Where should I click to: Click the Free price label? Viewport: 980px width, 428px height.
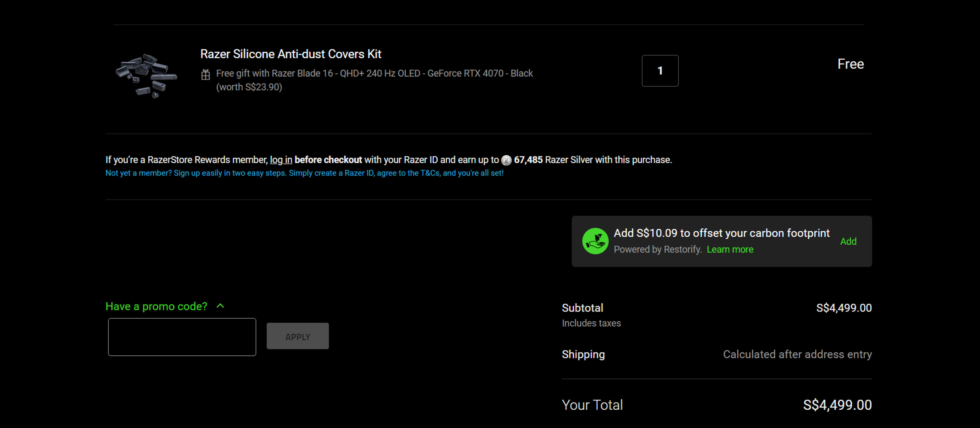(850, 64)
